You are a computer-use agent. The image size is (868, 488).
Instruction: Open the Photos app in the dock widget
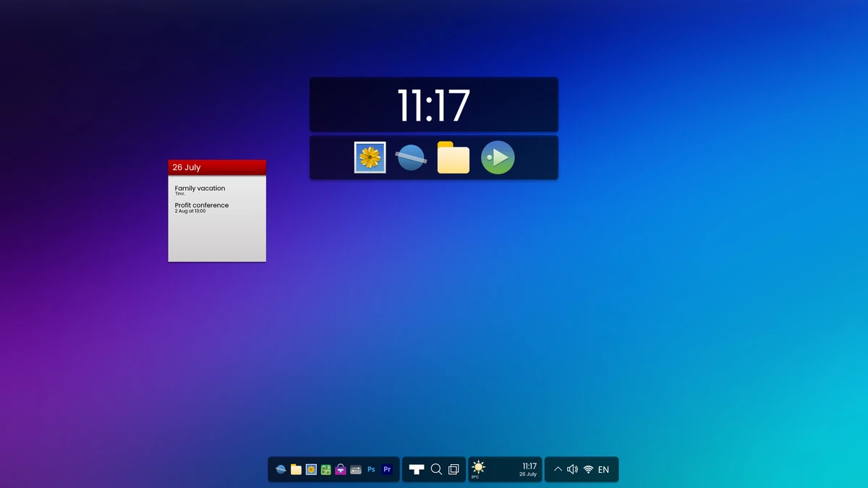tap(370, 157)
